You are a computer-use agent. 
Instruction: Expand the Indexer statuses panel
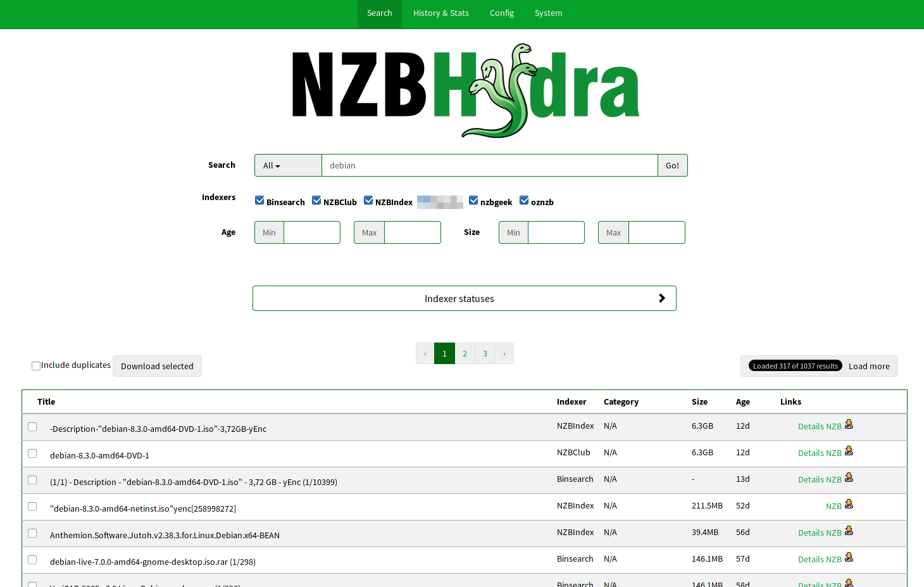pos(464,298)
